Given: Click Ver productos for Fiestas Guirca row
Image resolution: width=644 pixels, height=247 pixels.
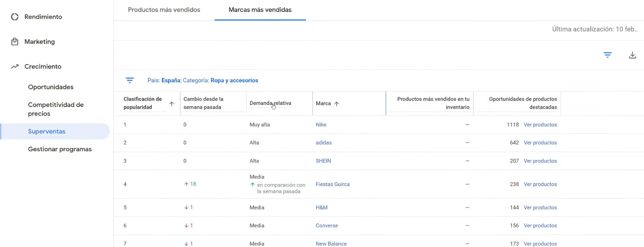Looking at the screenshot, I should tap(540, 184).
